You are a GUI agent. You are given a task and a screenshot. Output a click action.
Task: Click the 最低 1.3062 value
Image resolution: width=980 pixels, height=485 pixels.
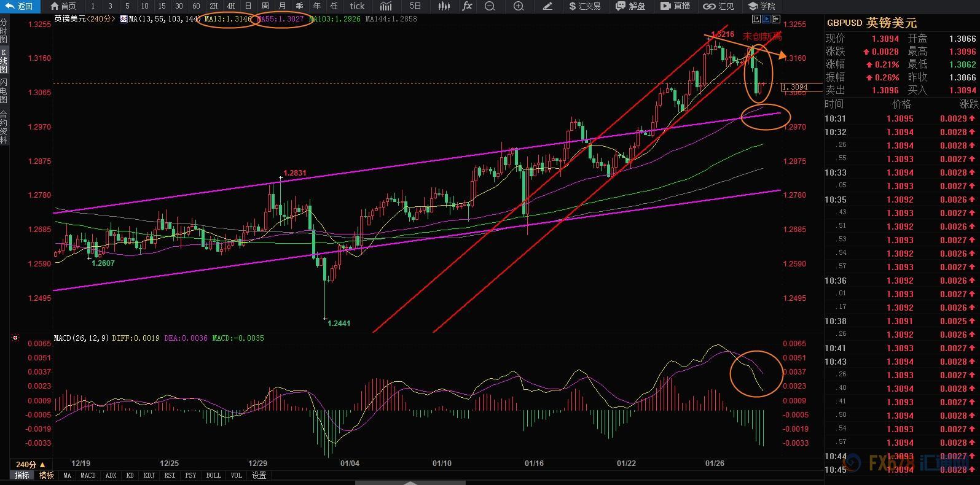(963, 64)
